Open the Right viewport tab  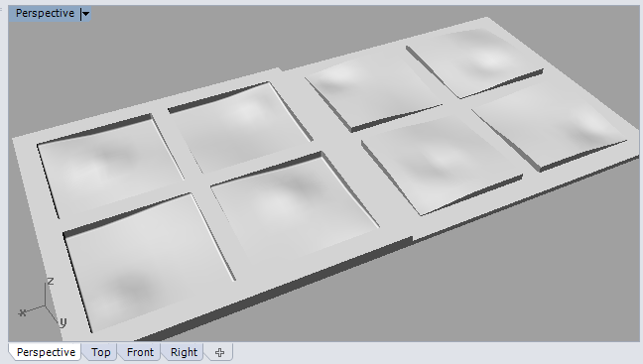[x=184, y=352]
